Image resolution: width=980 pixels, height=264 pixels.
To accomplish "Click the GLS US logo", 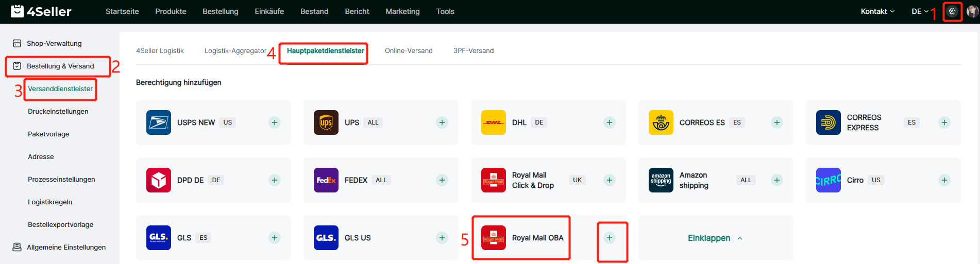I will (x=326, y=238).
